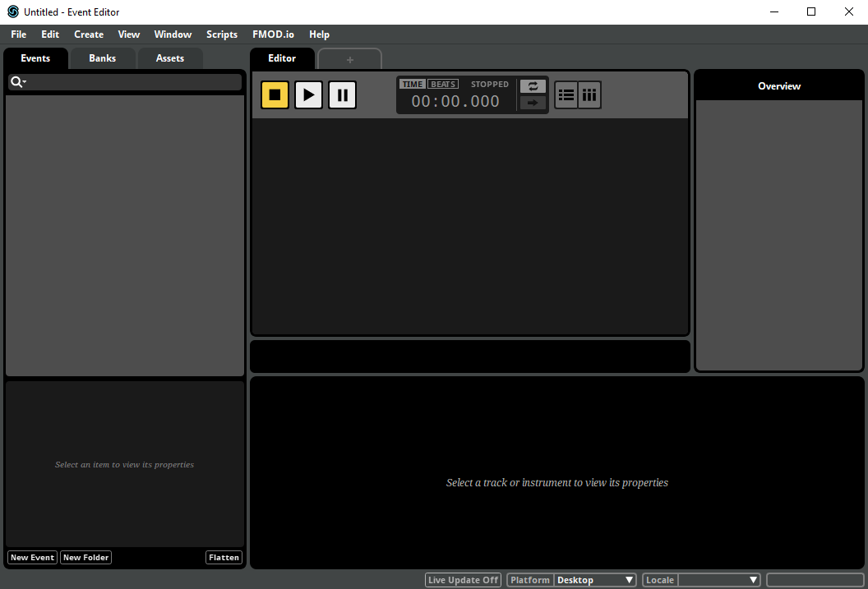This screenshot has width=868, height=589.
Task: Click the New Folder button
Action: (x=85, y=558)
